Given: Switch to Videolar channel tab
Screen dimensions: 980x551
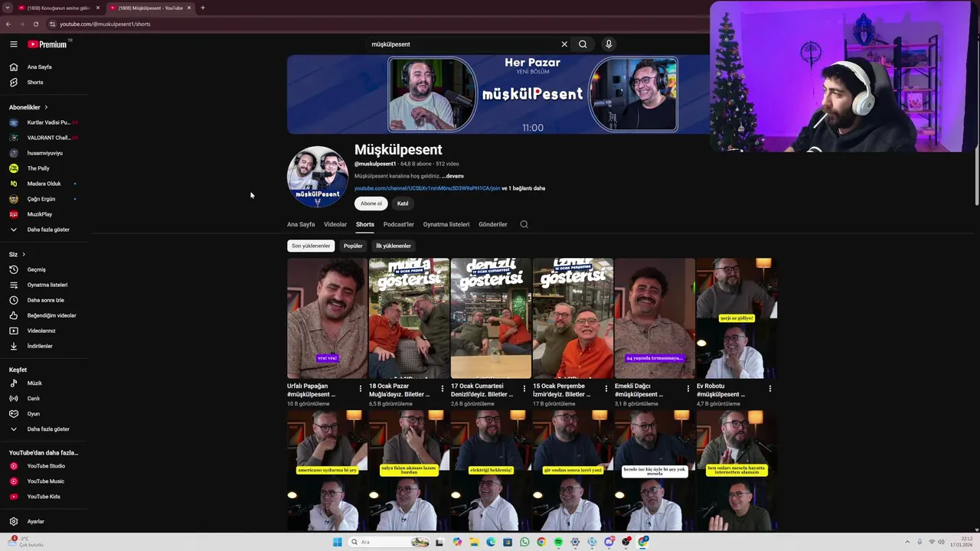Looking at the screenshot, I should click(x=335, y=224).
